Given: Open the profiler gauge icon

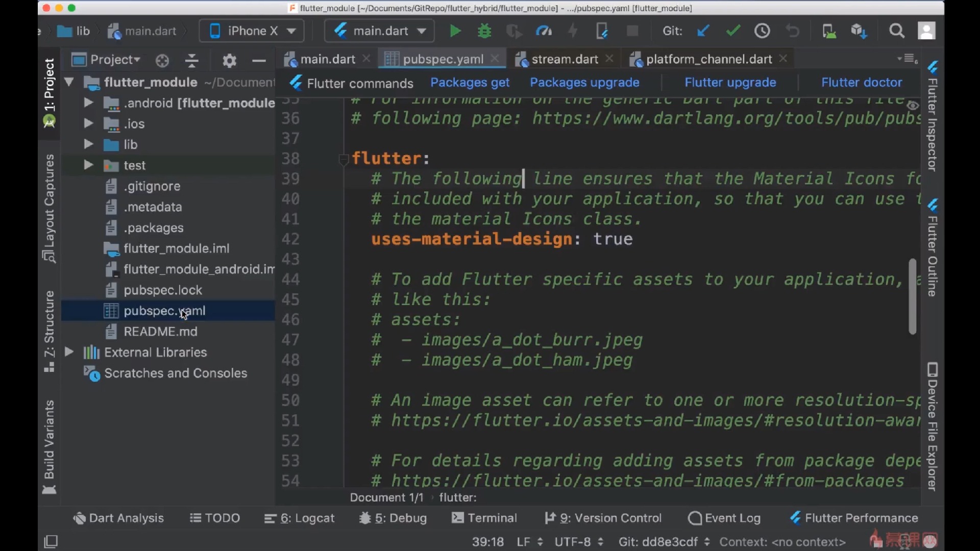Looking at the screenshot, I should click(544, 31).
